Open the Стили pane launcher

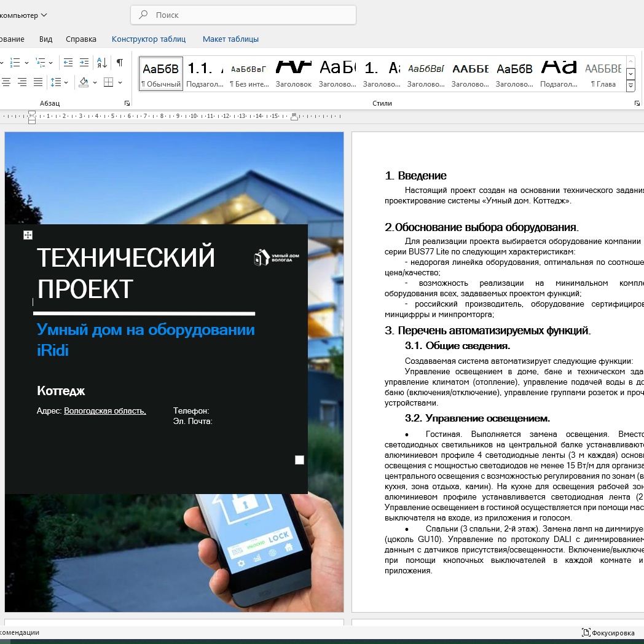pyautogui.click(x=637, y=103)
